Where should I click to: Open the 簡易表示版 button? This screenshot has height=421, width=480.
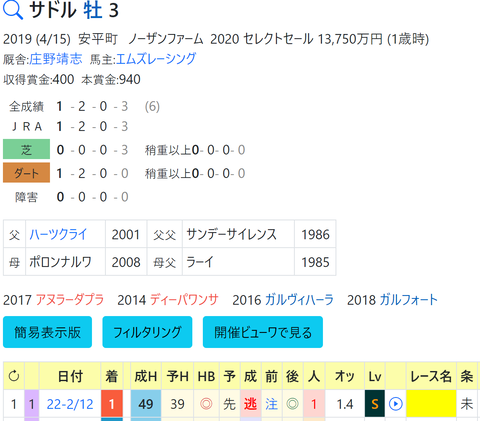pyautogui.click(x=47, y=332)
